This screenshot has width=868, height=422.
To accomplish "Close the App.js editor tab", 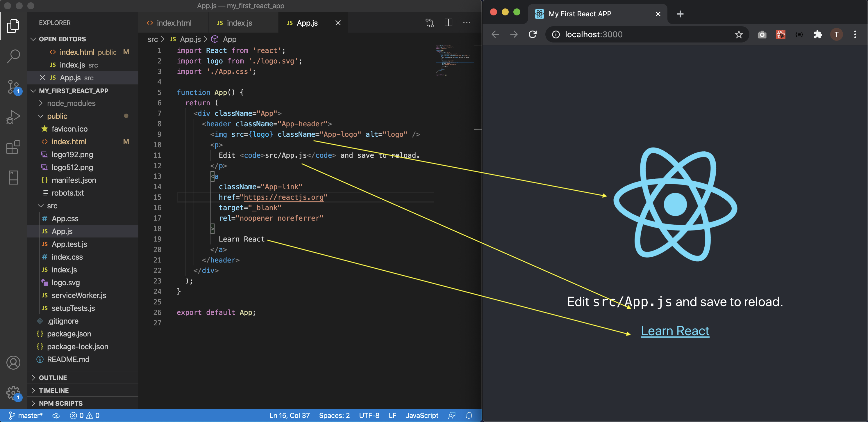I will pos(338,23).
